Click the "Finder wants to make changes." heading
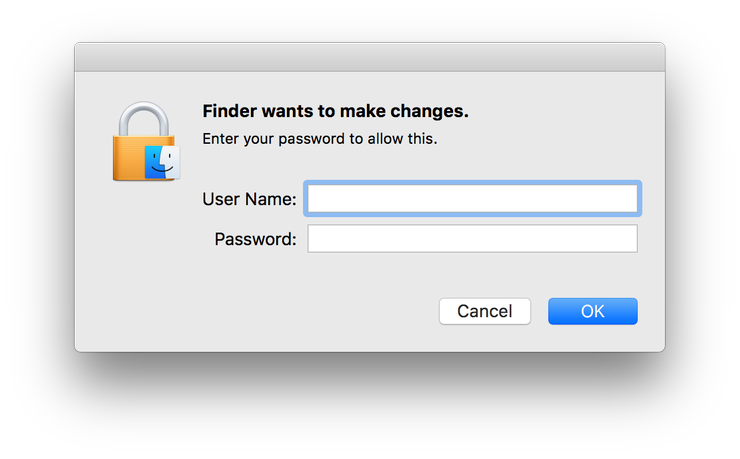Image resolution: width=740 pixels, height=459 pixels. pyautogui.click(x=336, y=111)
